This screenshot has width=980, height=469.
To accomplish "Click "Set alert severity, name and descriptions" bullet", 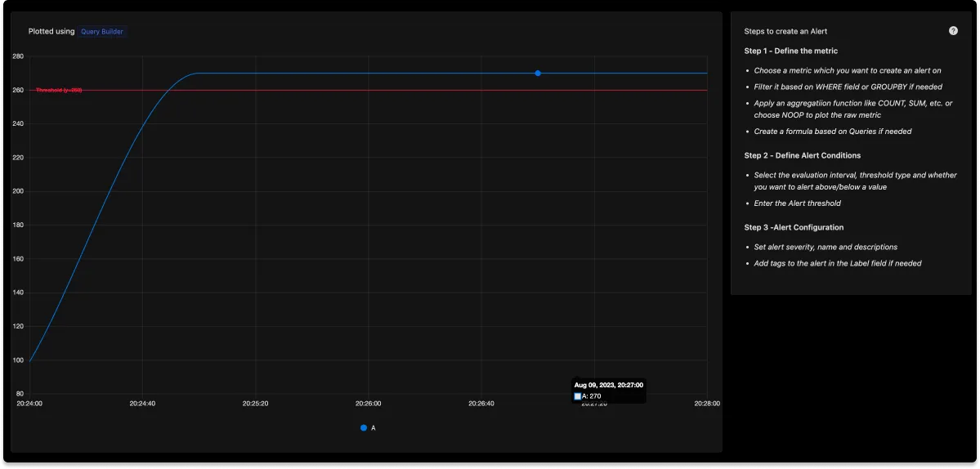I will point(826,248).
